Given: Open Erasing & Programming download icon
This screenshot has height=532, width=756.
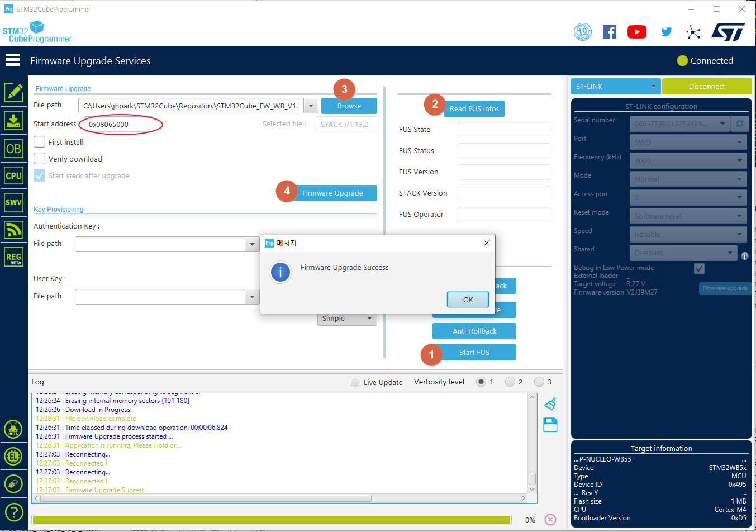Looking at the screenshot, I should point(13,120).
